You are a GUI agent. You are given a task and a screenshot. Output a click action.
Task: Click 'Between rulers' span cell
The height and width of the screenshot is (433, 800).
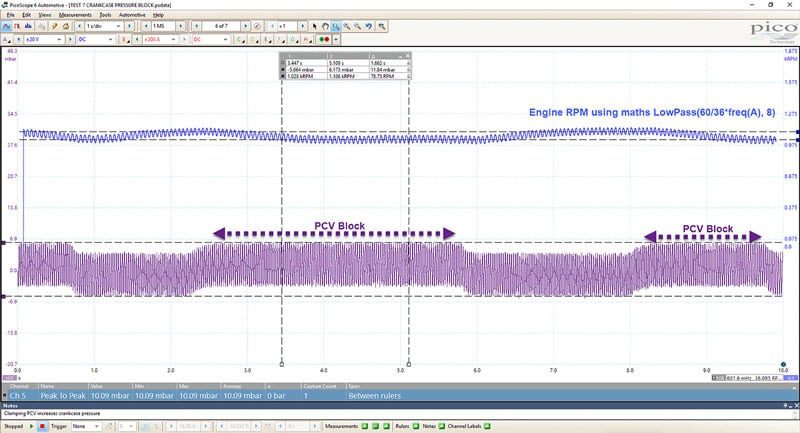point(374,396)
